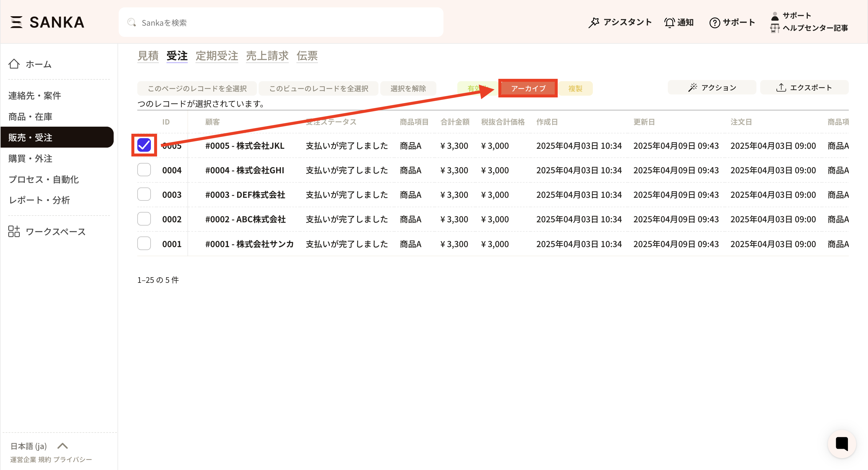Image resolution: width=868 pixels, height=470 pixels.
Task: Switch to the 売上請求 tab
Action: (x=267, y=56)
